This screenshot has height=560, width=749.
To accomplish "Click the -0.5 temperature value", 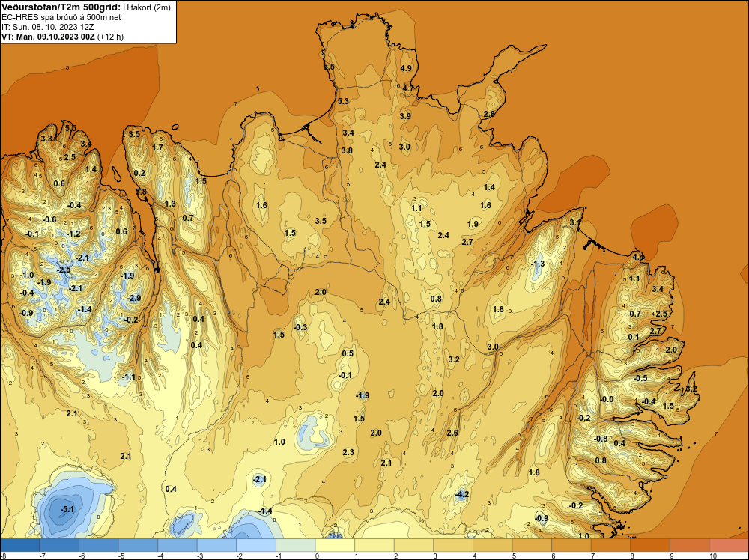I will pyautogui.click(x=640, y=378).
